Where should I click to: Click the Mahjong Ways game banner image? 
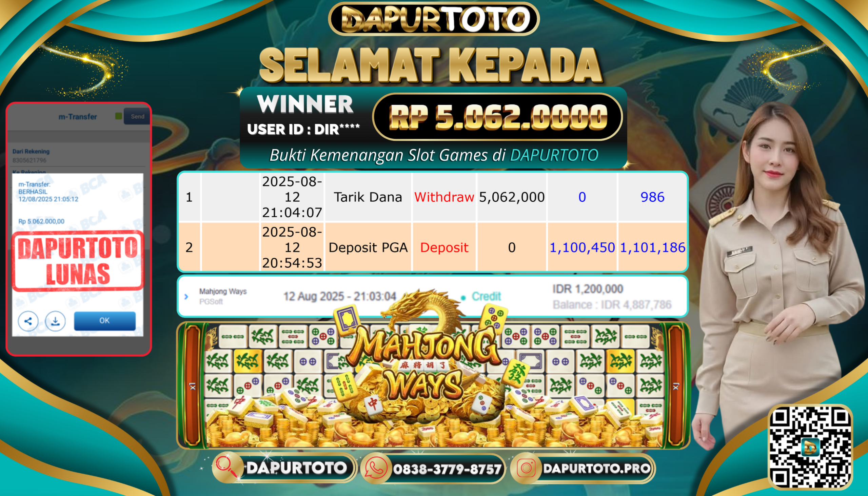click(x=433, y=384)
